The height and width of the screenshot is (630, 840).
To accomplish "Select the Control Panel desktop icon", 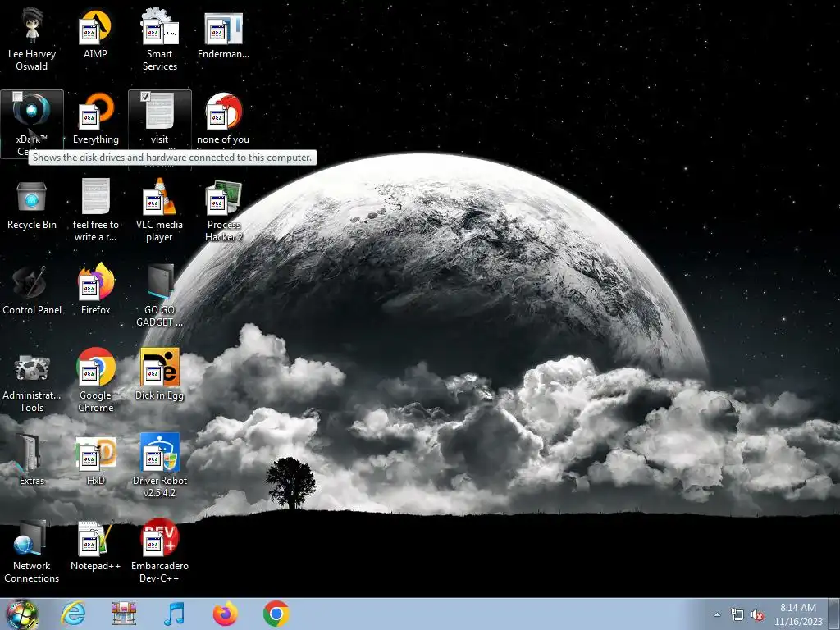I will (x=32, y=290).
